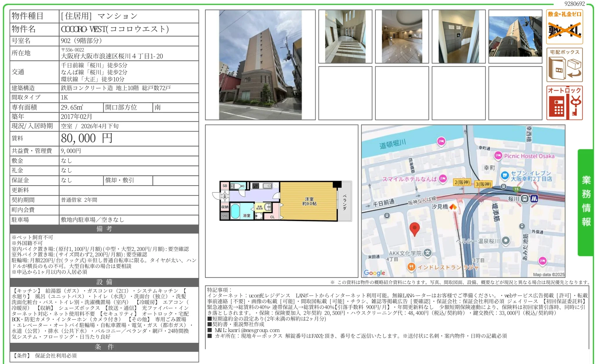Open the lobby interior thumbnail photo

click(x=402, y=37)
